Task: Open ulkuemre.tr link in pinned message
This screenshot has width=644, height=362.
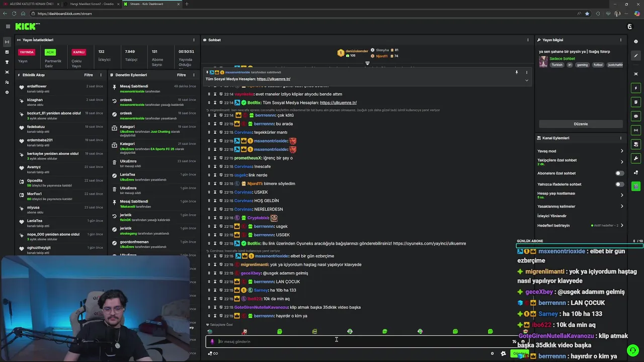Action: (x=273, y=79)
